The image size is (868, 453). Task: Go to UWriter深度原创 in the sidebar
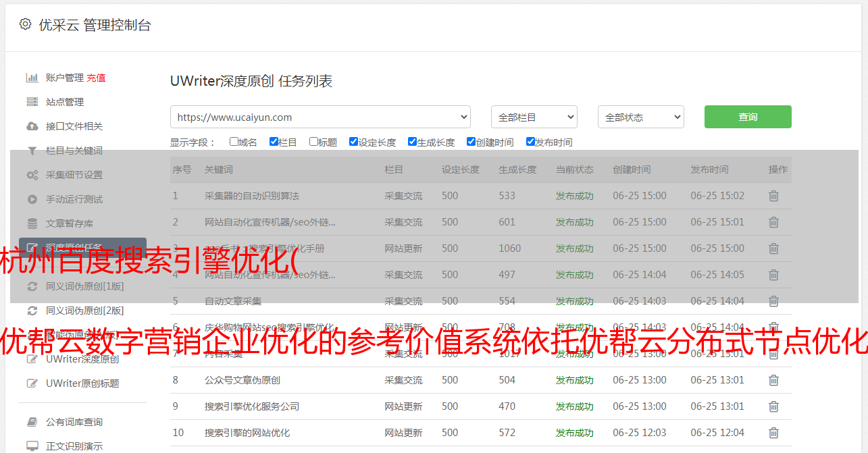tap(82, 359)
